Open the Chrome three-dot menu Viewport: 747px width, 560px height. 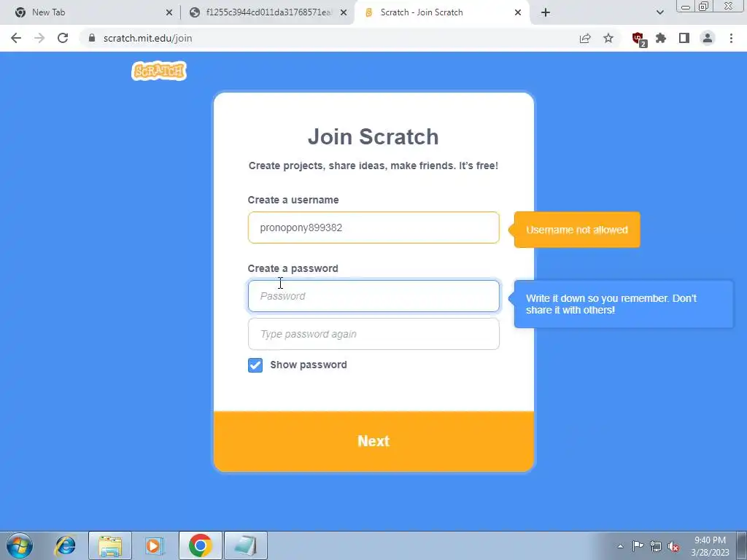731,38
